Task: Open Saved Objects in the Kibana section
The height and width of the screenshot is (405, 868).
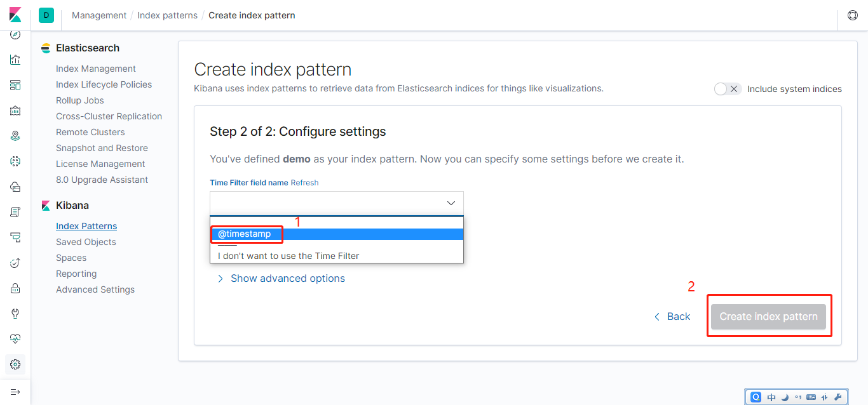Action: [x=86, y=242]
